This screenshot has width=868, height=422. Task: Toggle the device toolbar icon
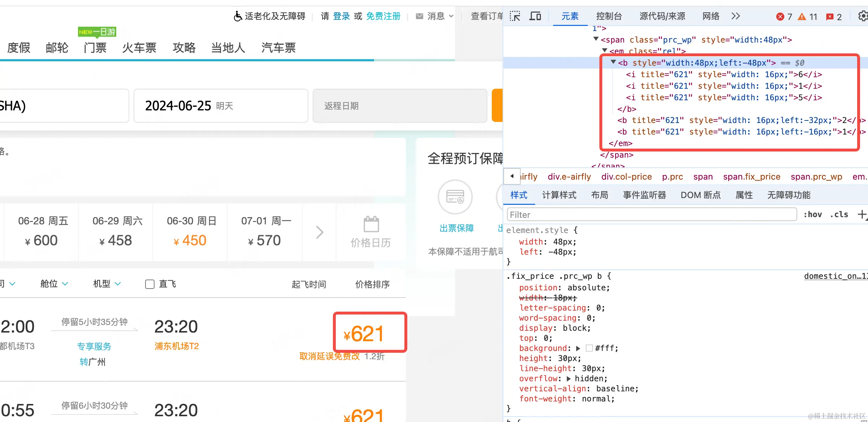coord(535,16)
